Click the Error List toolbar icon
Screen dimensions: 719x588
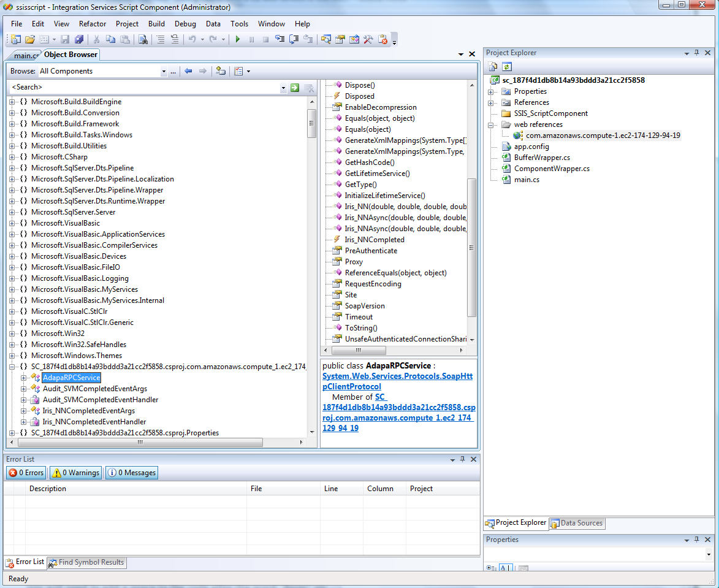[382, 39]
